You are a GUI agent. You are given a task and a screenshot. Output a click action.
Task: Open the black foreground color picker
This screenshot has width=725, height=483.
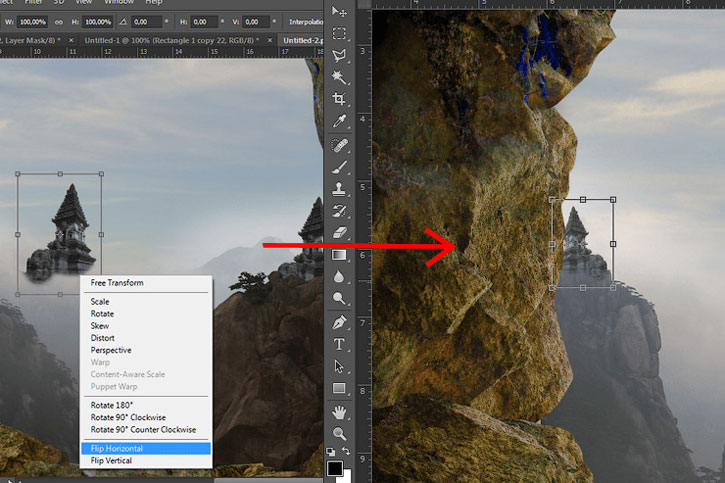coord(335,468)
